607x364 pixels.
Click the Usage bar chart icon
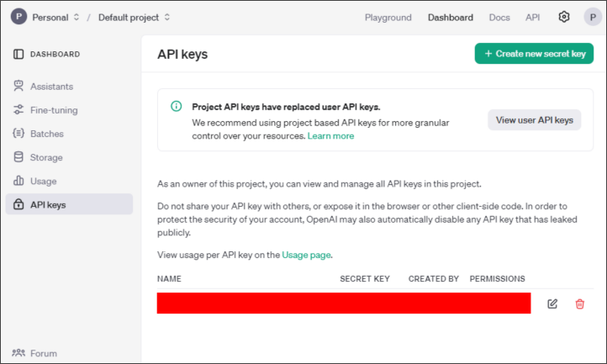[x=18, y=181]
